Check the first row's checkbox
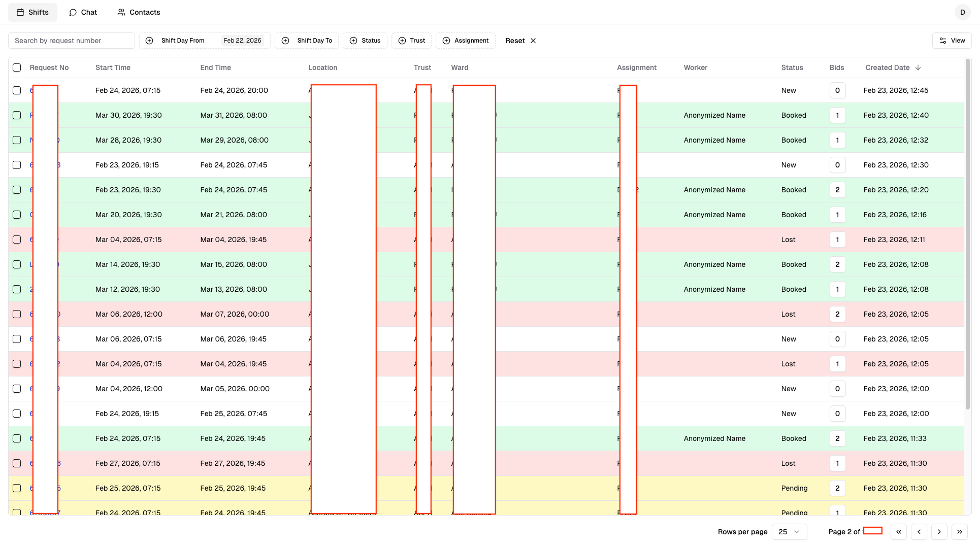The width and height of the screenshot is (980, 548). pyautogui.click(x=17, y=90)
